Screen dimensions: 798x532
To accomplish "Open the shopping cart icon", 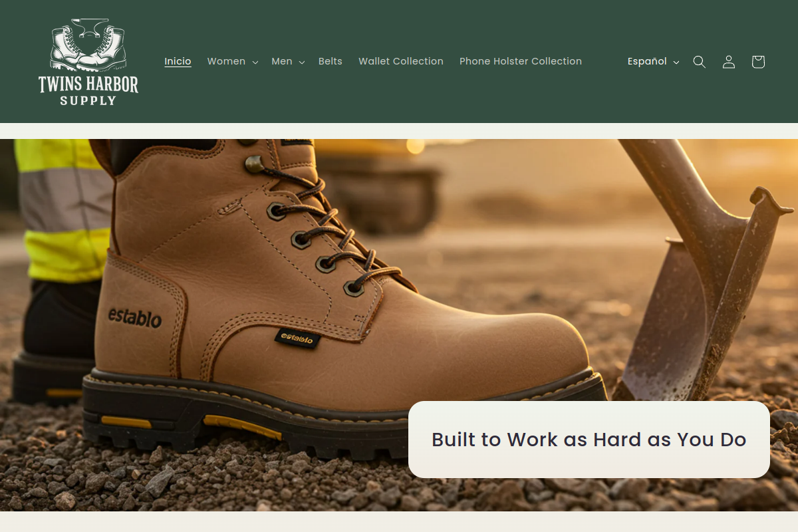I will point(758,62).
